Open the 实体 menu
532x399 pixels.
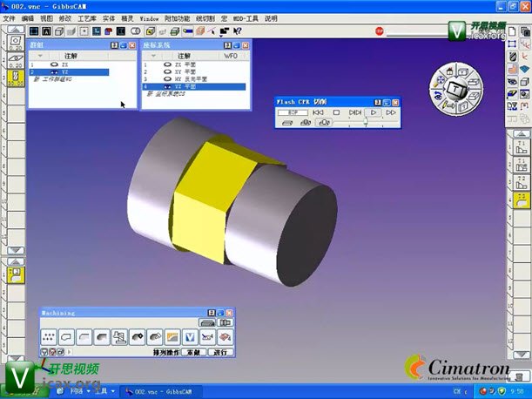tap(109, 18)
